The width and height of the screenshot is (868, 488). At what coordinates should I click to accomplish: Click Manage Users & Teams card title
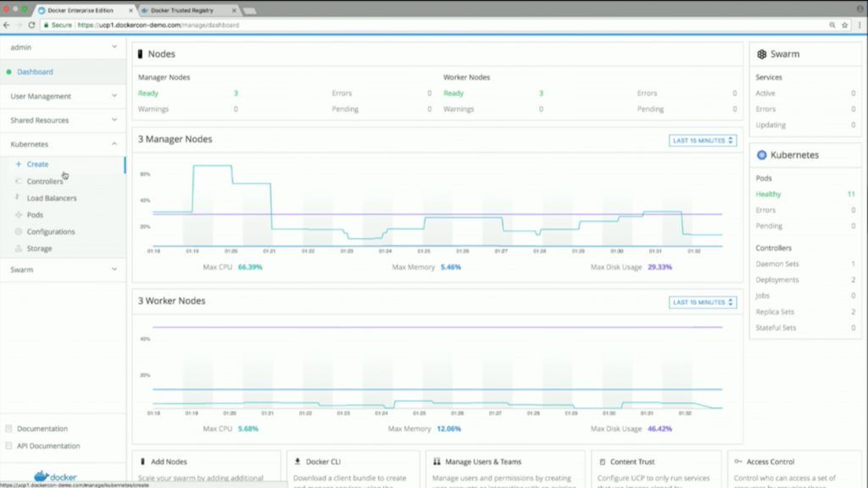(483, 462)
